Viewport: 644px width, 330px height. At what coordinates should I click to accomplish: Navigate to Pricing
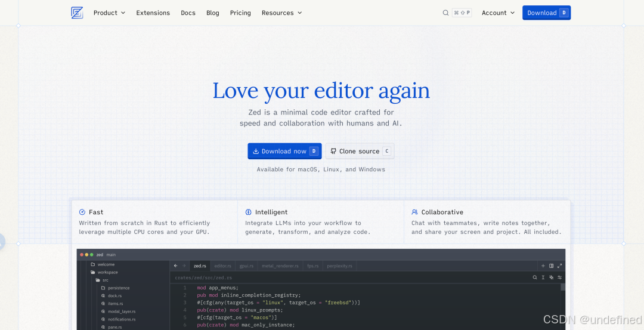pyautogui.click(x=240, y=13)
